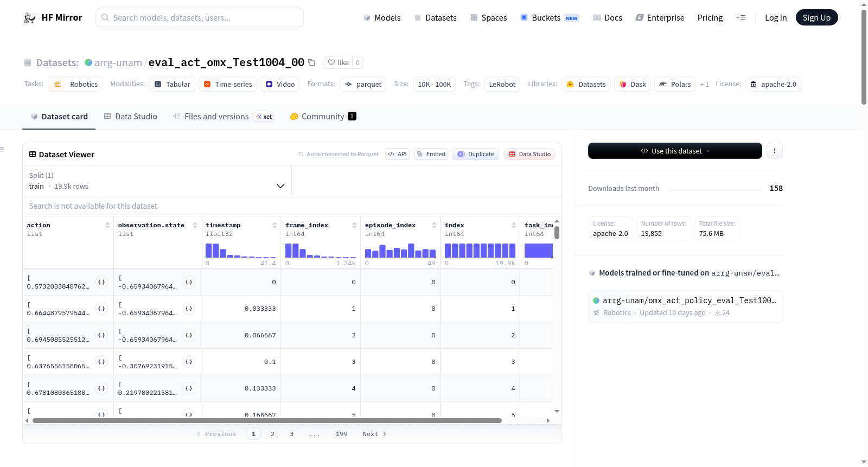Open the API button in Dataset Viewer
Viewport: 868px width, 467px height.
[x=397, y=154]
